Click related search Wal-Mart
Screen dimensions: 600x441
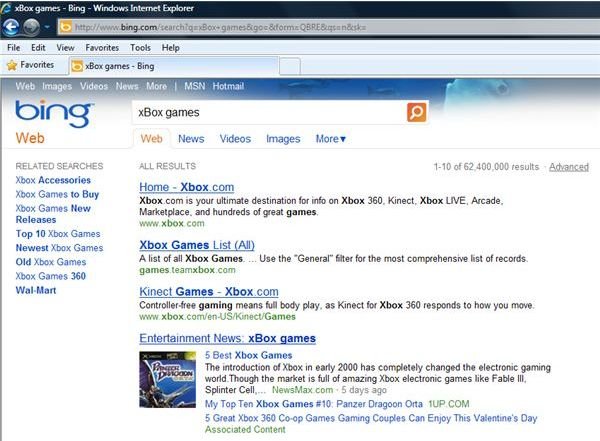tap(36, 290)
